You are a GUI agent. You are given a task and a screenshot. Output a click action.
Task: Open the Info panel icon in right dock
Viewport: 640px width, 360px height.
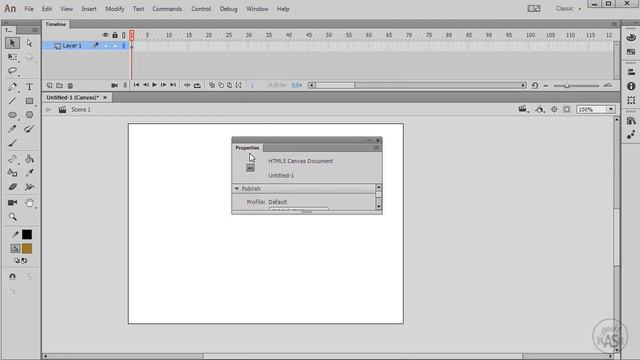coord(631,86)
